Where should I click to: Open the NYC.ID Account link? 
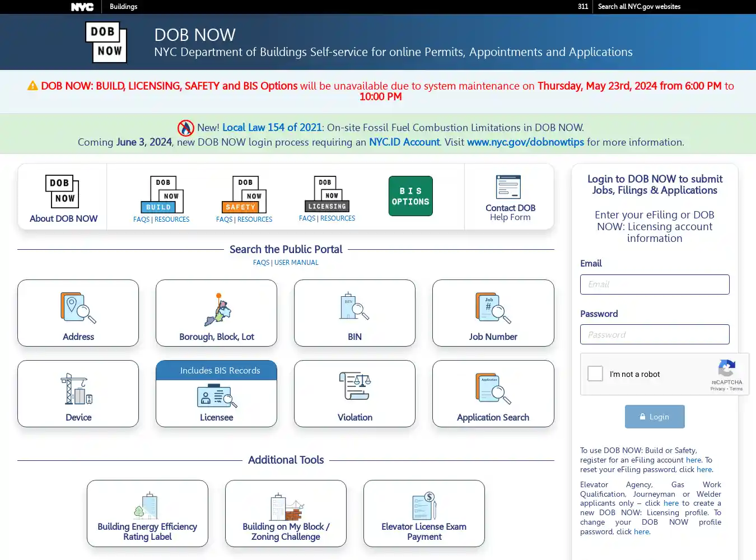coord(404,142)
